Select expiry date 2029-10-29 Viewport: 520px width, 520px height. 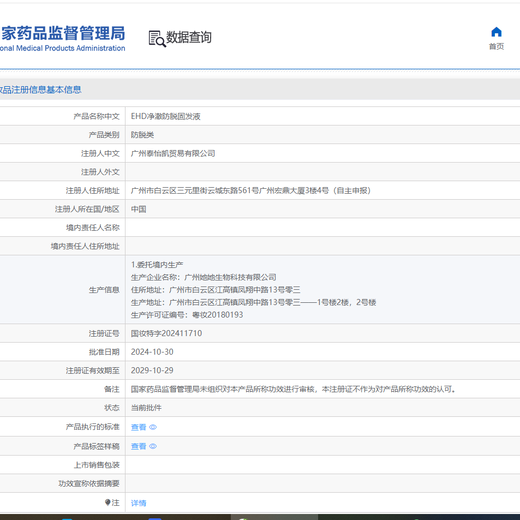(x=152, y=370)
